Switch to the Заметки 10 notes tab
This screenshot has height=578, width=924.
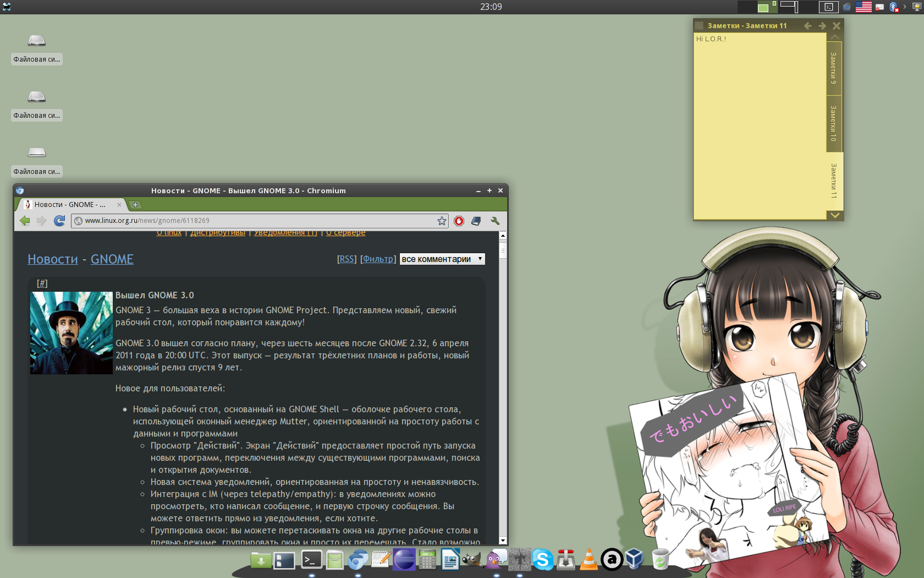pos(834,123)
